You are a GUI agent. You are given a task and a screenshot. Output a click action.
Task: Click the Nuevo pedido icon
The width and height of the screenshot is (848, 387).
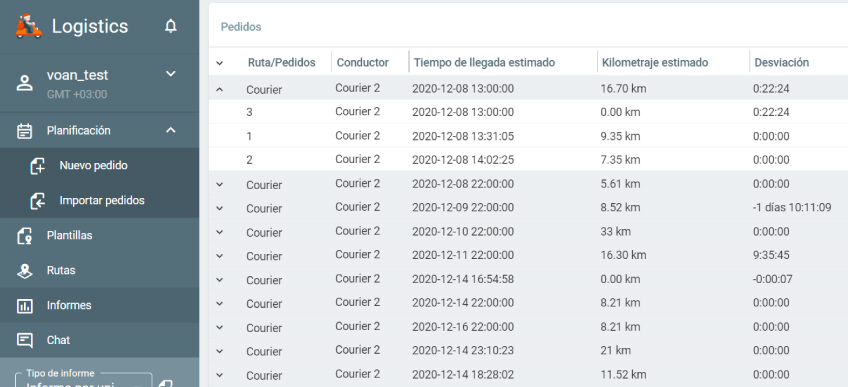coord(37,166)
